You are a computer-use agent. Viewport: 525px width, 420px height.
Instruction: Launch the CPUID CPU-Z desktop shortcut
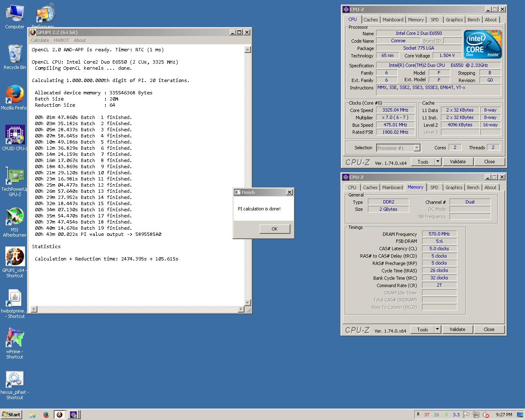point(14,138)
